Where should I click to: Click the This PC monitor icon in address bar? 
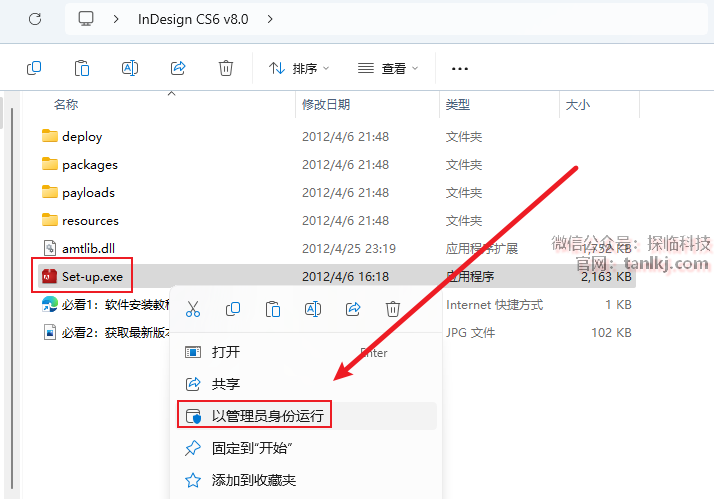click(x=86, y=19)
